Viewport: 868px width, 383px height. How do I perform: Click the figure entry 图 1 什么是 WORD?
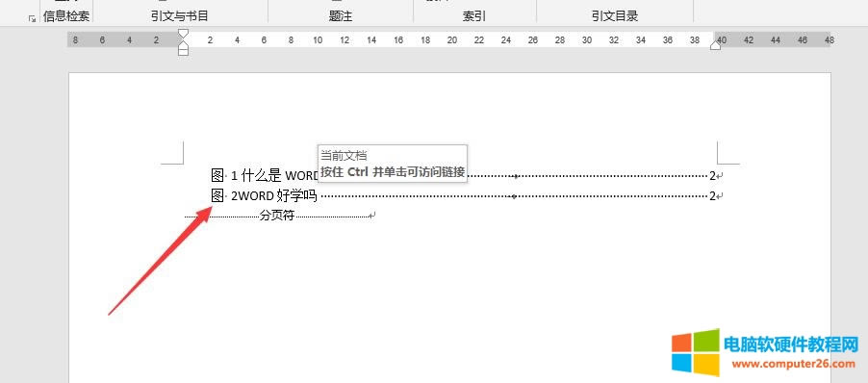[x=265, y=176]
